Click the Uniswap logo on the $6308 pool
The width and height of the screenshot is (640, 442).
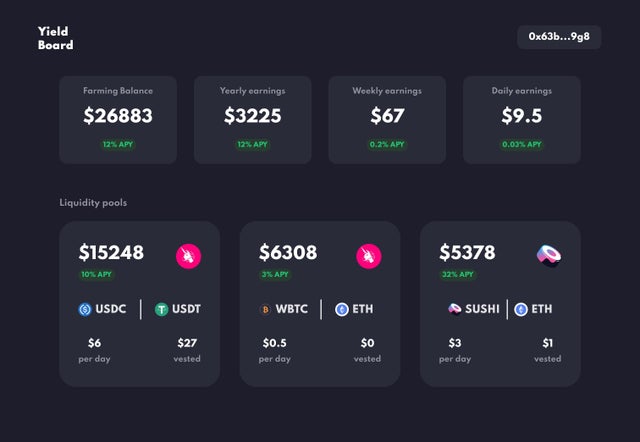pyautogui.click(x=369, y=256)
